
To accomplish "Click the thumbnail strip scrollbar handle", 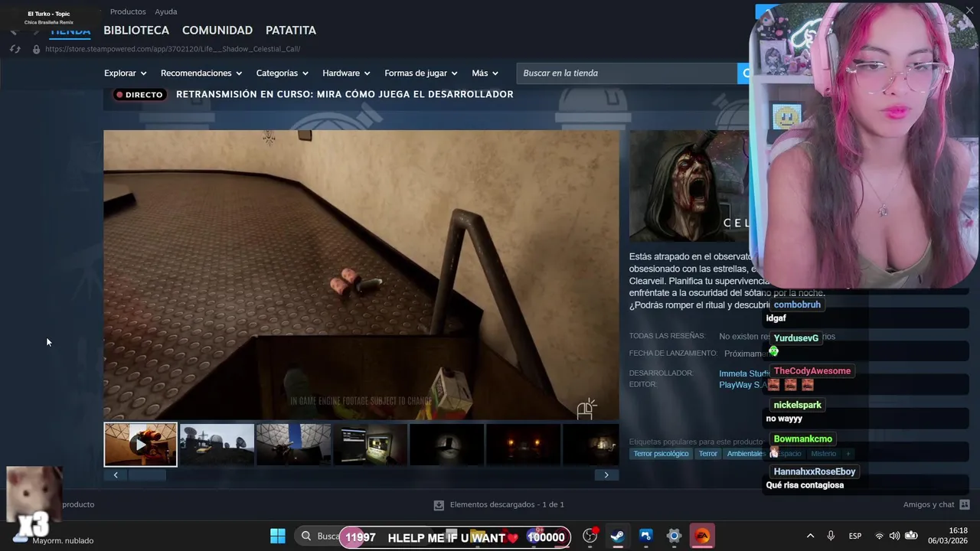I will [147, 475].
